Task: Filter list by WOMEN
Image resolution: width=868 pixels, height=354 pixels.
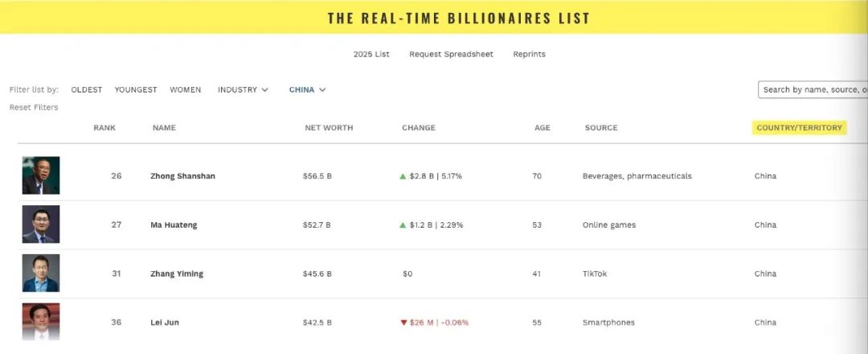Action: 186,90
